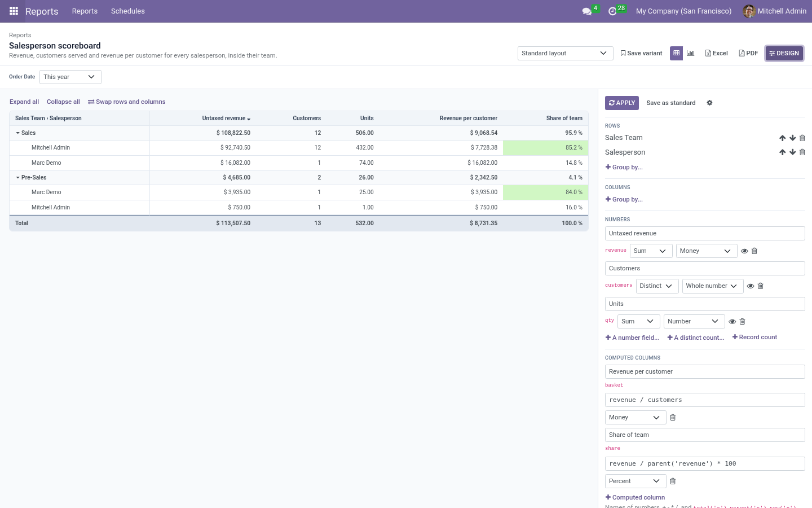Click Expand all link
Image resolution: width=812 pixels, height=508 pixels.
[x=24, y=102]
